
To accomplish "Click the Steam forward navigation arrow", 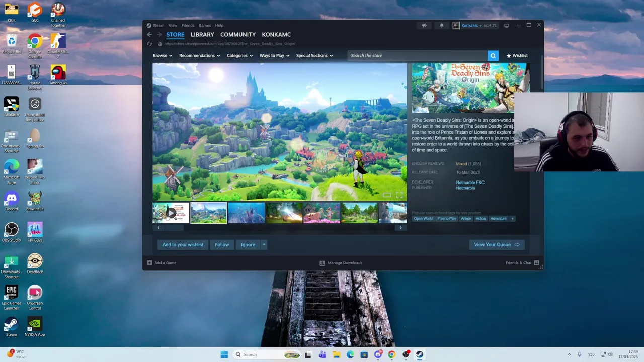I will point(159,35).
